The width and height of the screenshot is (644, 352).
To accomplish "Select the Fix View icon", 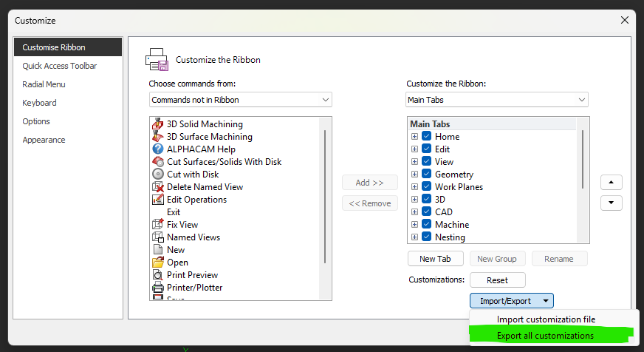I will pos(157,225).
